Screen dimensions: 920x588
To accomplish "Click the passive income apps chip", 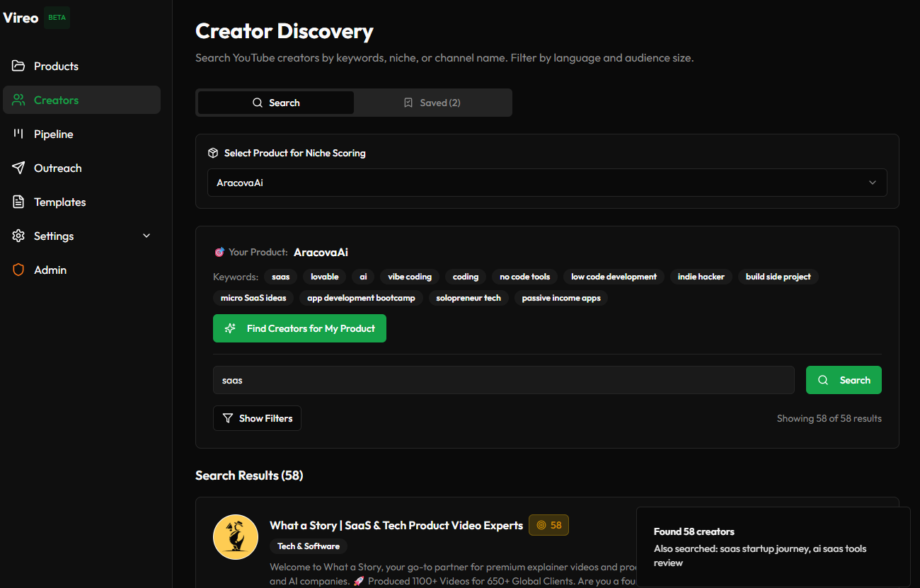I will click(561, 298).
